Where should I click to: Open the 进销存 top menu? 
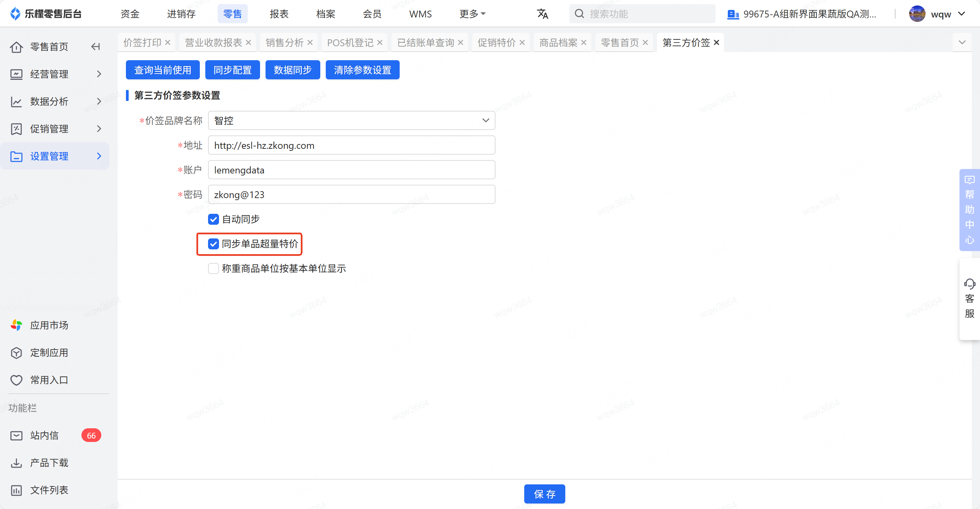tap(181, 14)
